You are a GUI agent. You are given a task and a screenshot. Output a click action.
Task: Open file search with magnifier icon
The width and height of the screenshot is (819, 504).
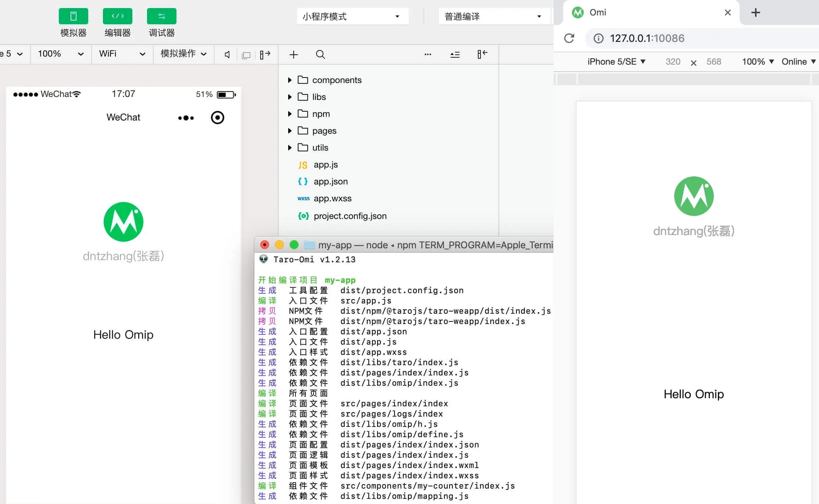pyautogui.click(x=320, y=55)
